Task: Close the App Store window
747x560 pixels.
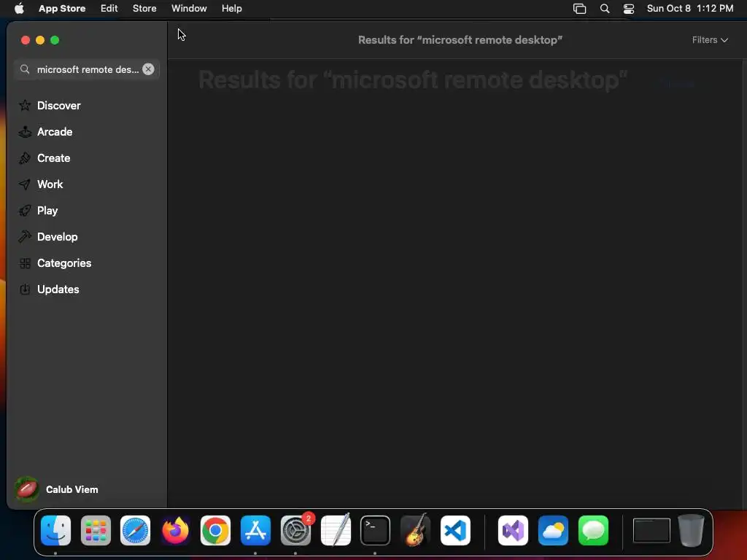Action: 26,40
